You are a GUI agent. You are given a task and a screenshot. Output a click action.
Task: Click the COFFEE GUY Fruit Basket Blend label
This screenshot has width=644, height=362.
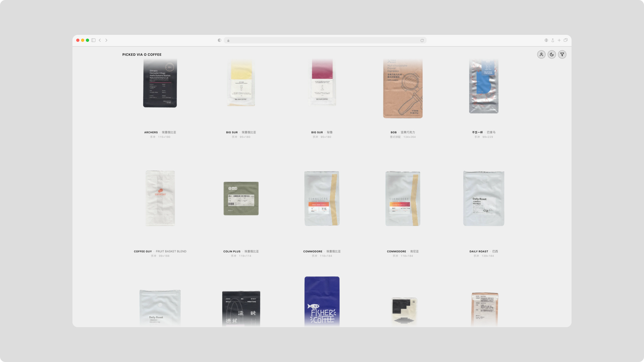click(160, 252)
